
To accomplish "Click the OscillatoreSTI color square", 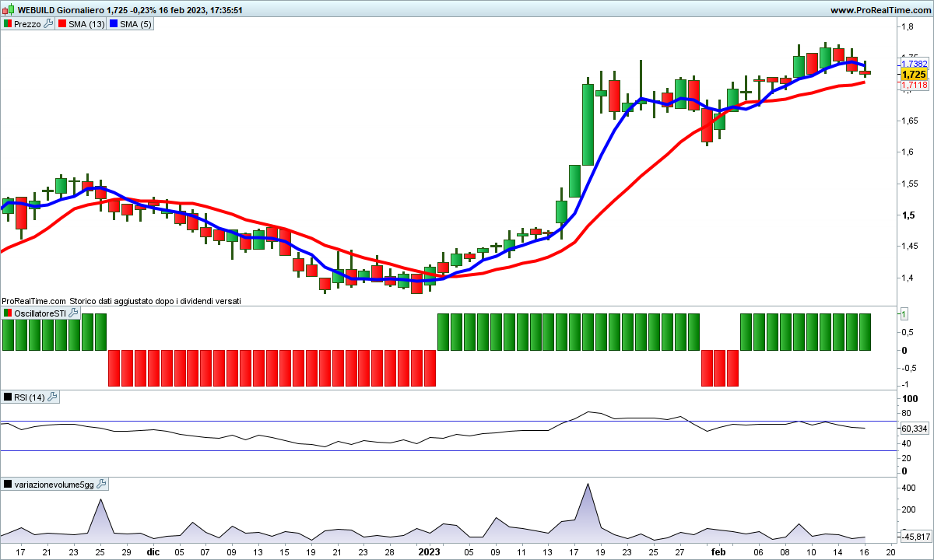I will click(x=8, y=313).
